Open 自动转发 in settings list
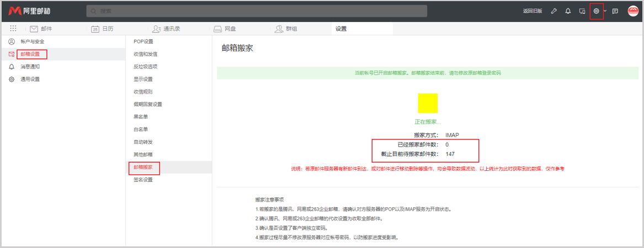The height and width of the screenshot is (248, 644). tap(143, 142)
